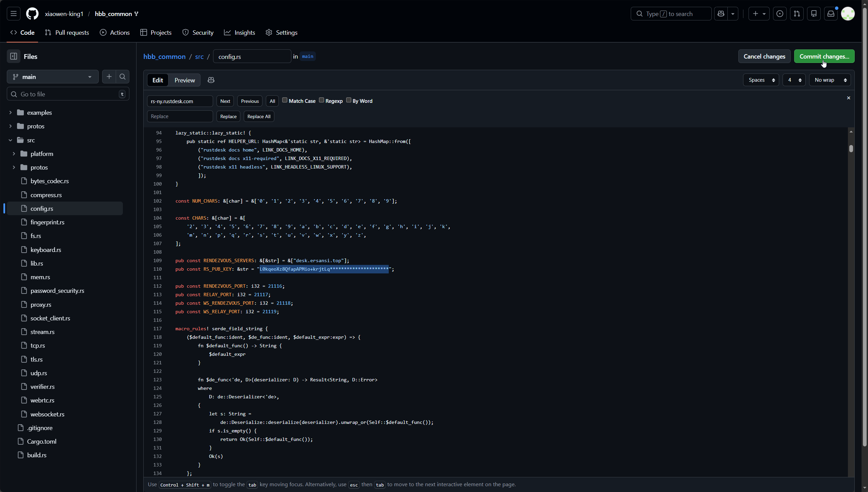Switch to the Preview tab
Screen dimensions: 868x492
pos(184,80)
